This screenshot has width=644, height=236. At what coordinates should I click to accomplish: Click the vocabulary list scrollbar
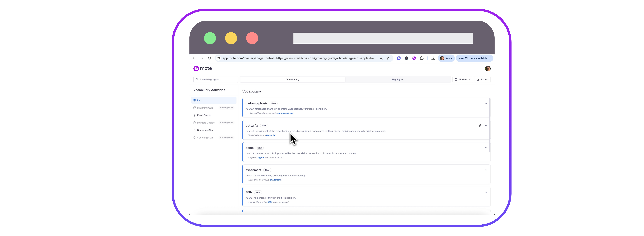pos(490,125)
